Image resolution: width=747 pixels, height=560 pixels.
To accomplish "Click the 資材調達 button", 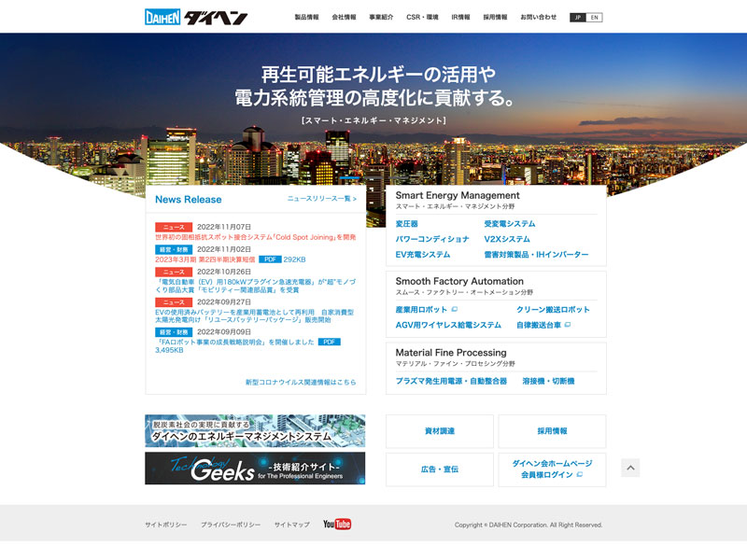I will pos(440,431).
